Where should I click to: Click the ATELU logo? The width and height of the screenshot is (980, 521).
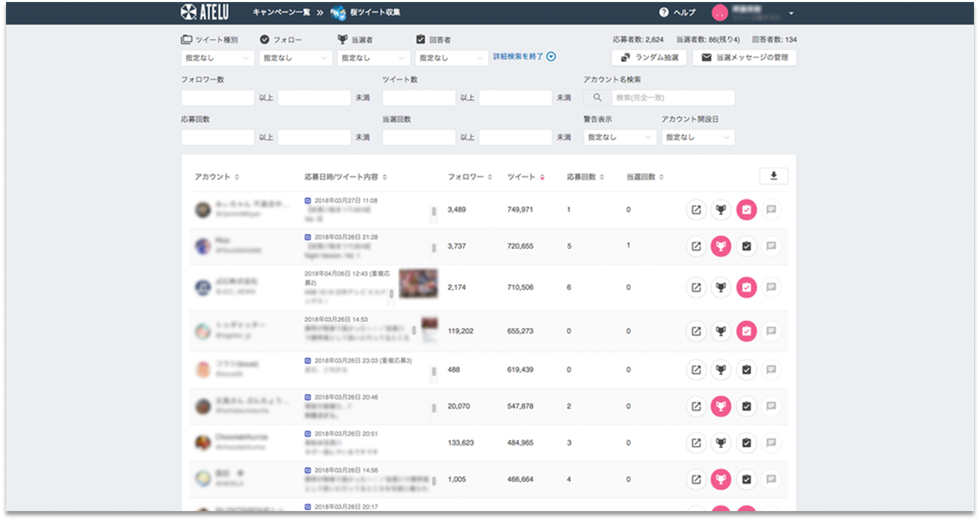point(205,13)
